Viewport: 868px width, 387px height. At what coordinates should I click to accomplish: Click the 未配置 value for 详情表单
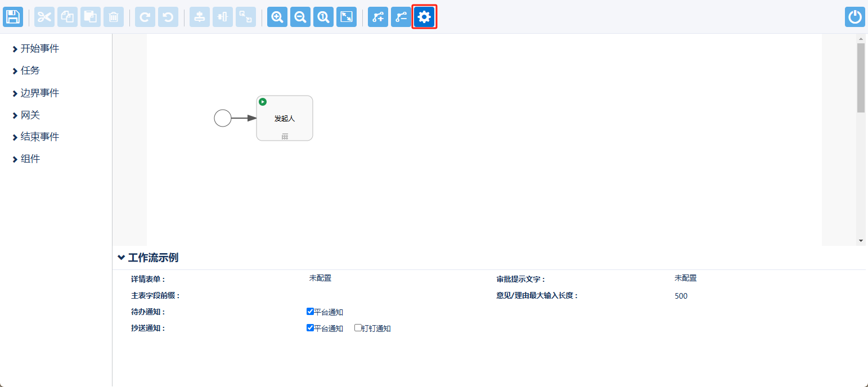[320, 278]
